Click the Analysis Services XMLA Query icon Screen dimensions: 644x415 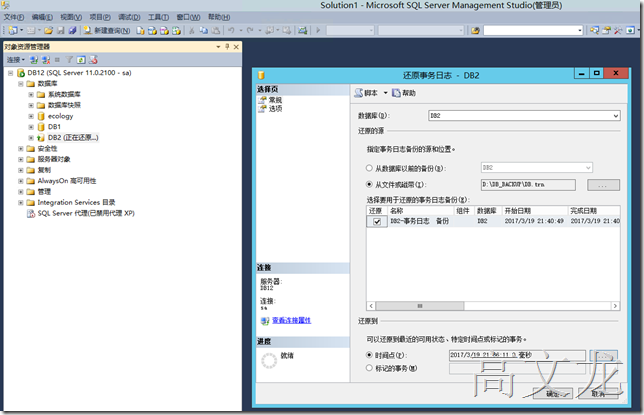176,30
